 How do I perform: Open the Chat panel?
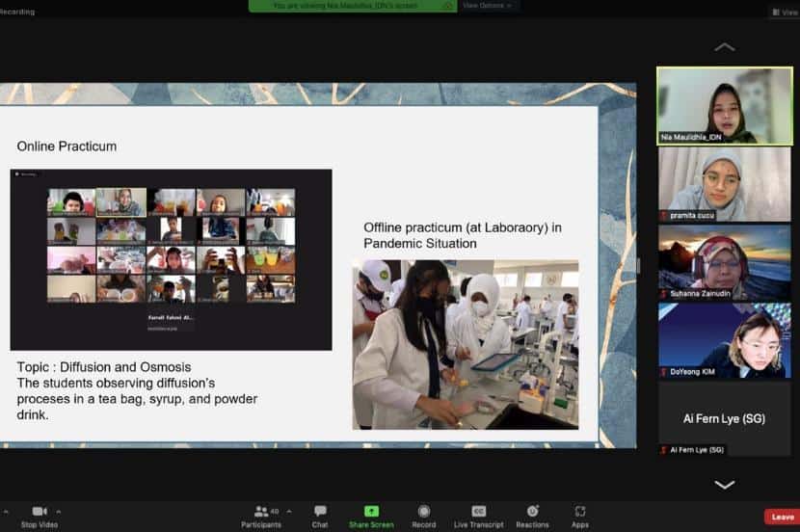[320, 511]
